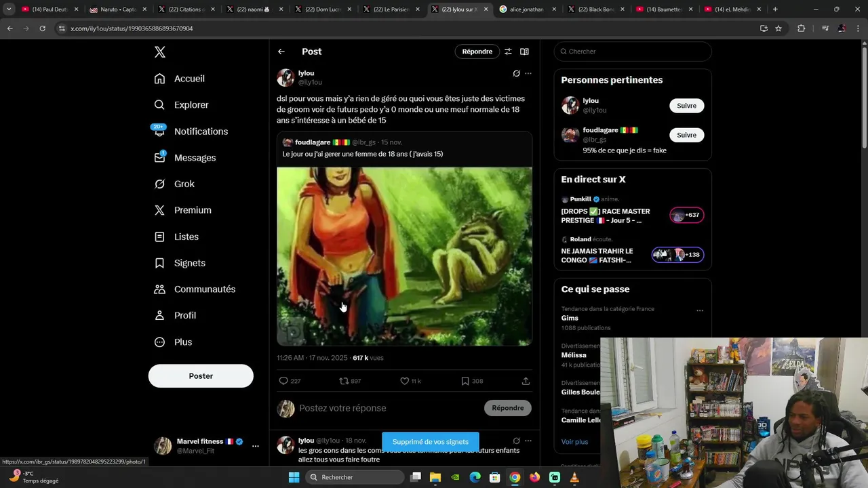Open the site information icon in address bar
Viewport: 868px width, 488px height.
62,28
